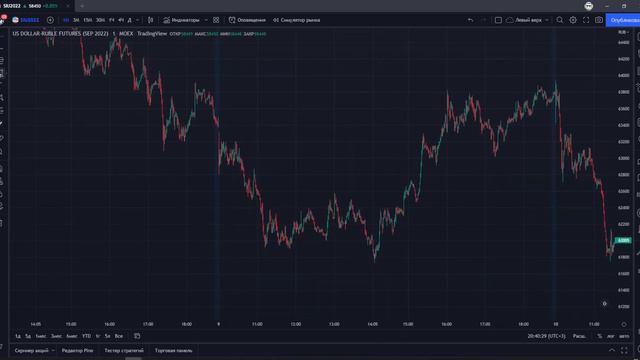Viewport: 640px width, 360px height.
Task: Toggle the Расш. extended session button
Action: pos(579,336)
